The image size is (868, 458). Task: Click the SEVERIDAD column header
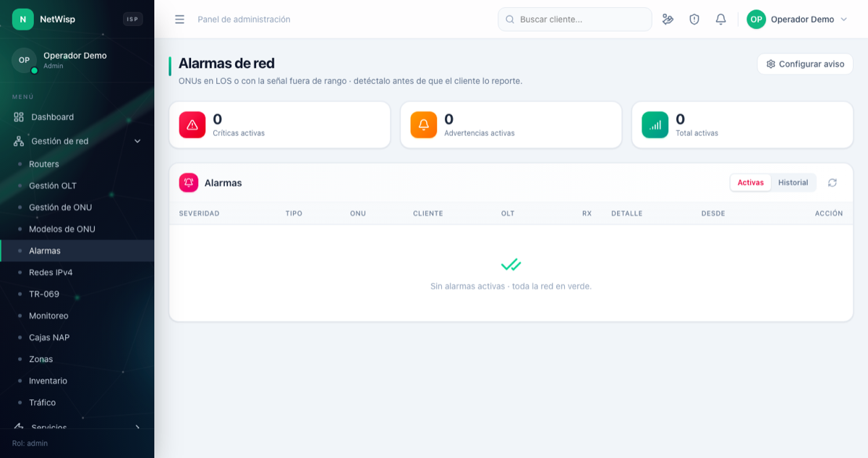click(x=199, y=213)
